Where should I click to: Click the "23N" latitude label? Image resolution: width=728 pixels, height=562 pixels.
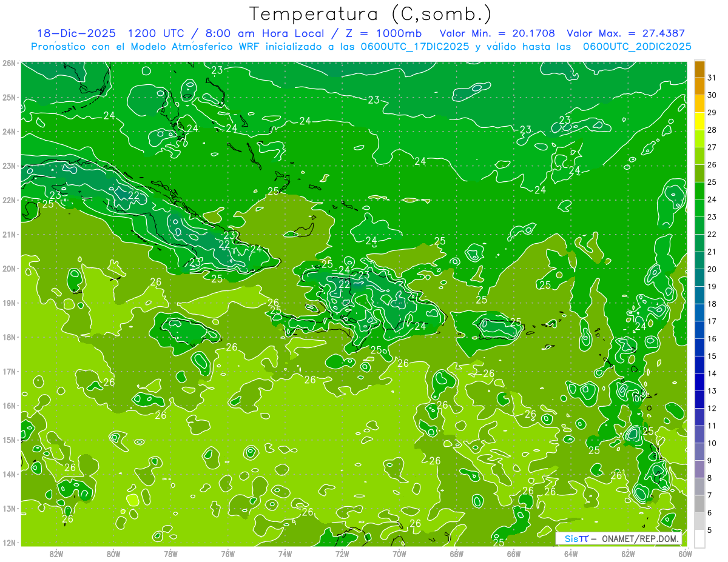coord(9,166)
